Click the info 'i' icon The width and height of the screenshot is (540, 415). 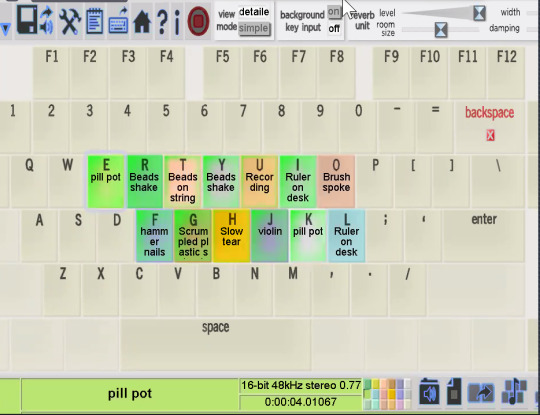click(177, 22)
